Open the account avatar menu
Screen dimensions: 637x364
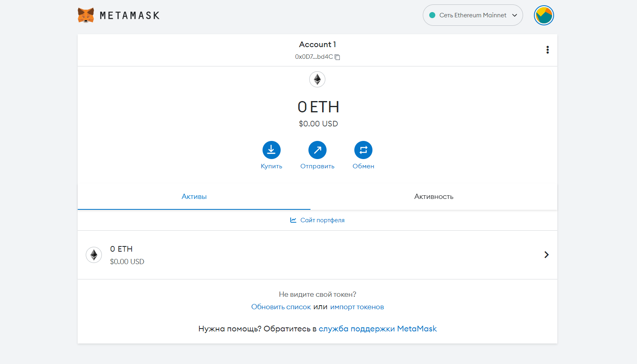point(544,15)
